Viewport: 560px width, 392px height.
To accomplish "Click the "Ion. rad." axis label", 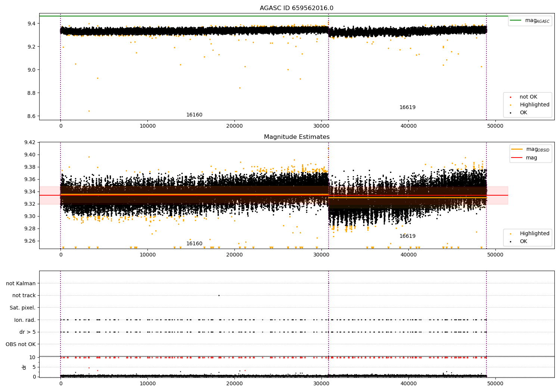I will pos(25,320).
